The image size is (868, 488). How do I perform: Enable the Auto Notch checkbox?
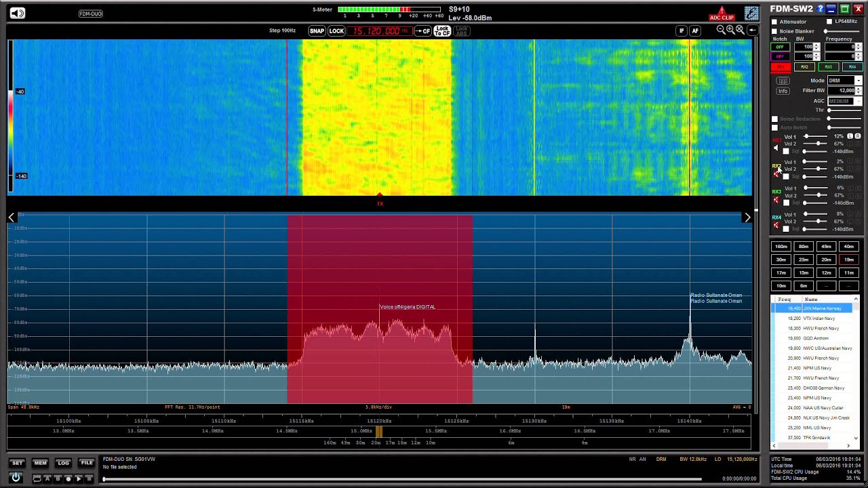pyautogui.click(x=774, y=127)
